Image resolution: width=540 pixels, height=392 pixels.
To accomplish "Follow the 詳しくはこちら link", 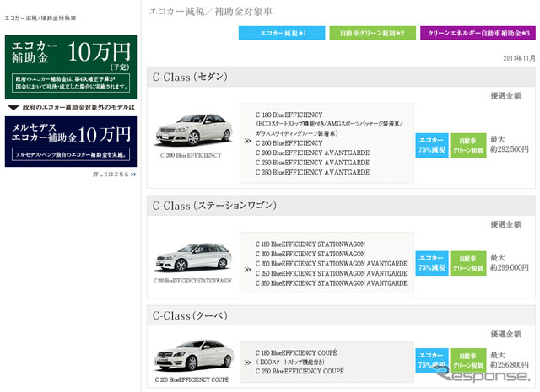I will click(111, 175).
